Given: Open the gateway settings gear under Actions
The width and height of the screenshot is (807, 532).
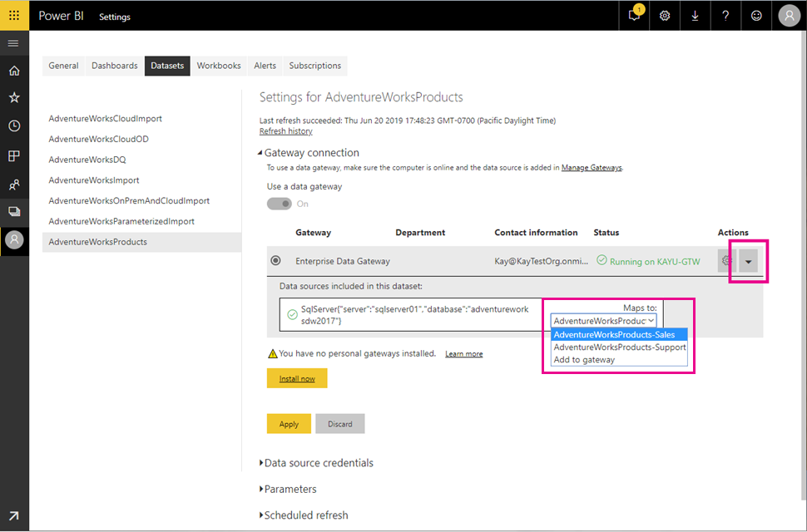Looking at the screenshot, I should [726, 261].
